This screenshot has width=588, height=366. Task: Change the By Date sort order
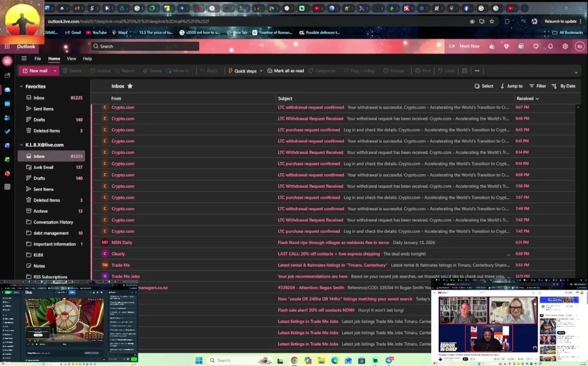point(563,86)
